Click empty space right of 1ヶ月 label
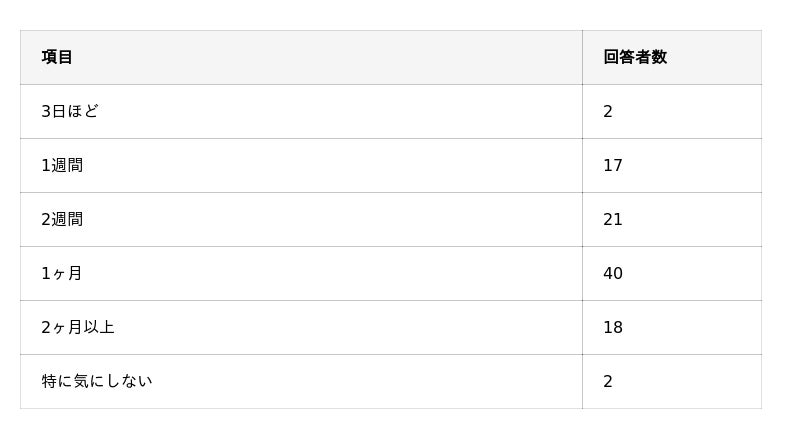Viewport: 800px width, 439px height. tap(330, 273)
